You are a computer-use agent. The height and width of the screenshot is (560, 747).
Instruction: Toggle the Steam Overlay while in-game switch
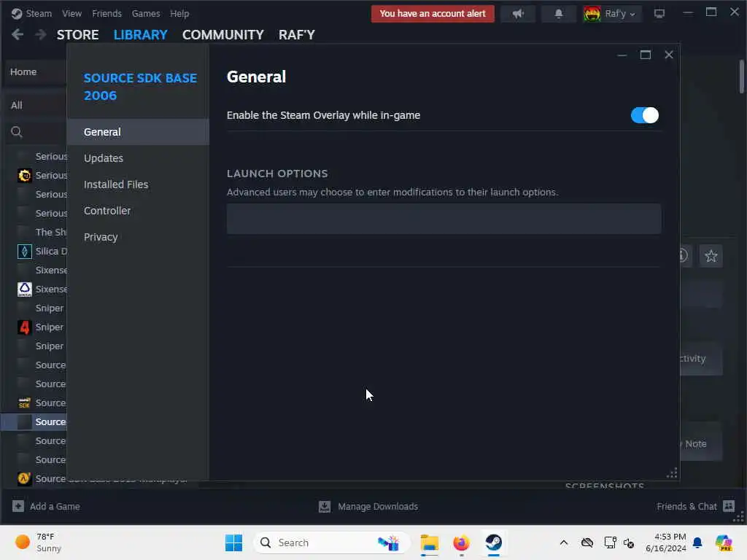645,115
